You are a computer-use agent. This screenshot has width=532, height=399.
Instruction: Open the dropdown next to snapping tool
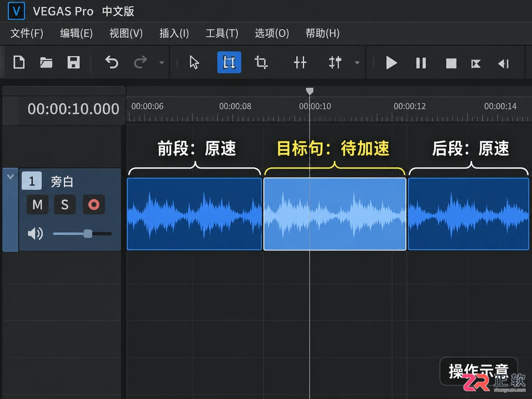[357, 63]
